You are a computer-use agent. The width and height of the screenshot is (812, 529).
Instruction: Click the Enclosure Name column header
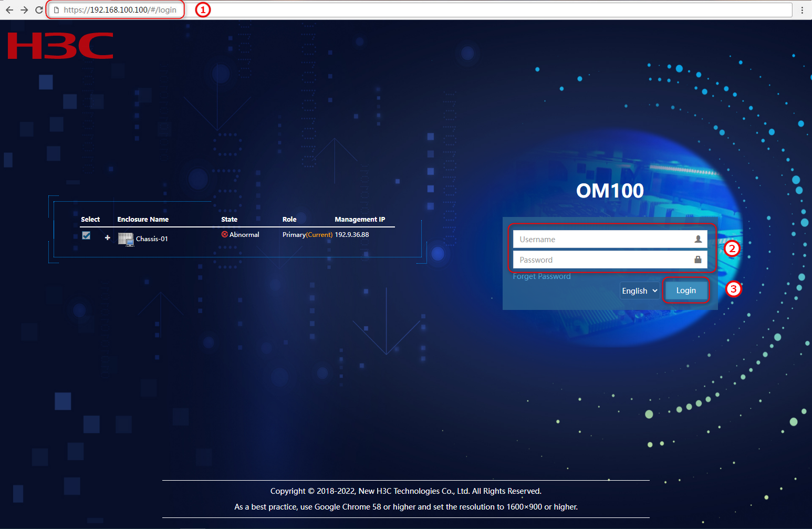pos(143,220)
